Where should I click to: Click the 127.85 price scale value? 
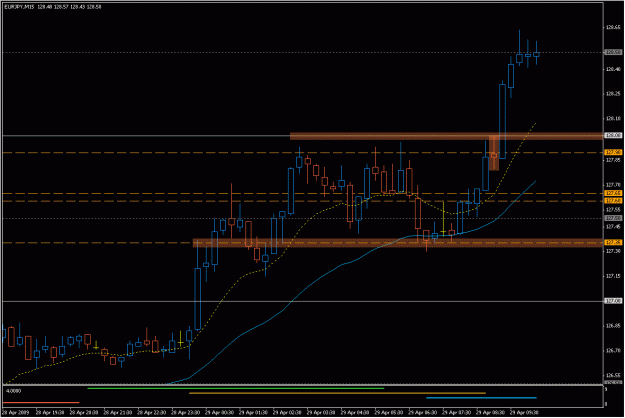pyautogui.click(x=613, y=160)
